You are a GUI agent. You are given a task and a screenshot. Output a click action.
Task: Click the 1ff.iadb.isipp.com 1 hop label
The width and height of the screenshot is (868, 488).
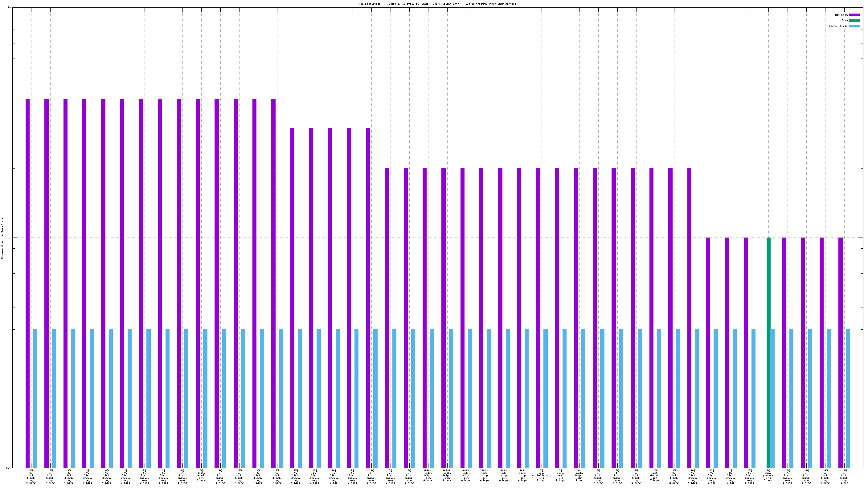tap(579, 475)
